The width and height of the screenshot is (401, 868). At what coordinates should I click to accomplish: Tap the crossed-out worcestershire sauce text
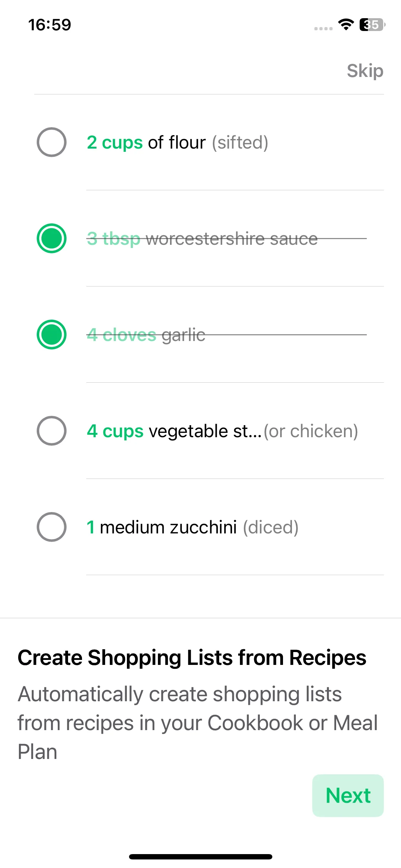[202, 239]
